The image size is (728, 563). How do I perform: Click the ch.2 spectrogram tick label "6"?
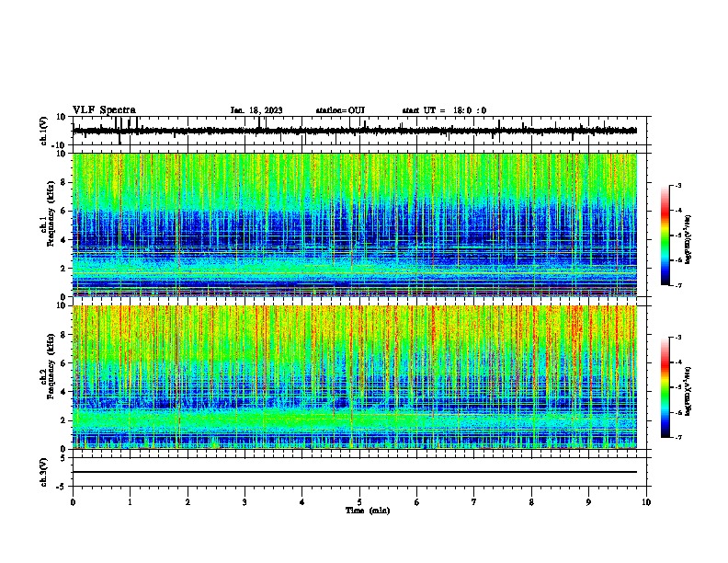point(64,362)
